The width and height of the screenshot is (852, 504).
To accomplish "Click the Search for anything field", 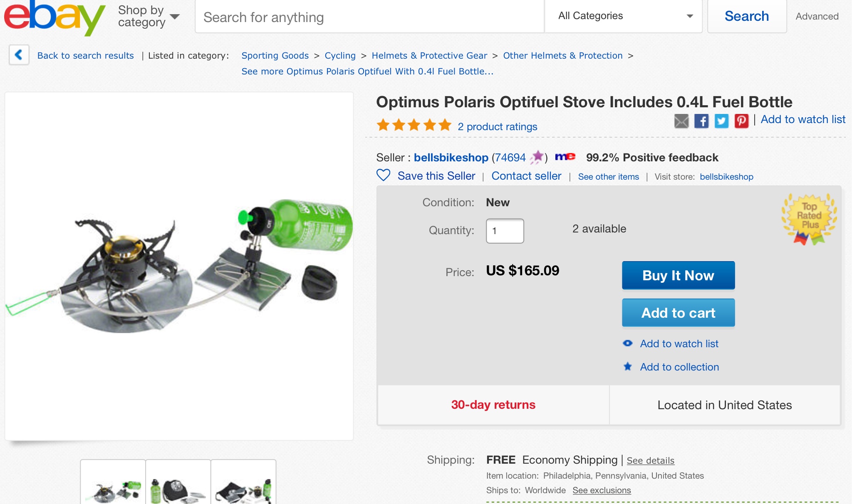I will pyautogui.click(x=369, y=17).
